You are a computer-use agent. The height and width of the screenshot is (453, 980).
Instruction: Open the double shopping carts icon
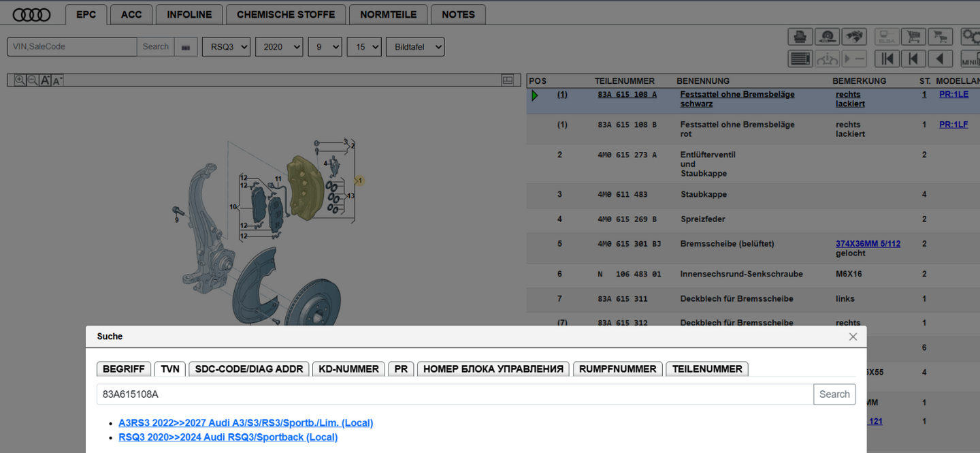click(x=940, y=37)
